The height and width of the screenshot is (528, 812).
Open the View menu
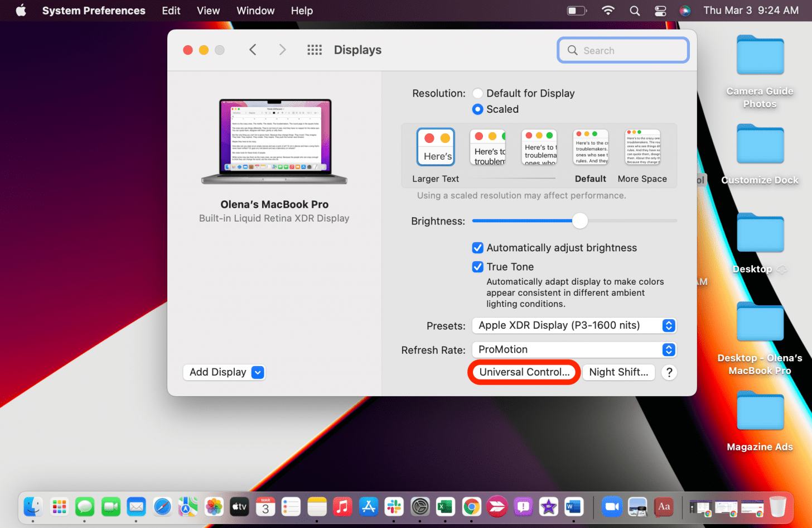(x=208, y=11)
